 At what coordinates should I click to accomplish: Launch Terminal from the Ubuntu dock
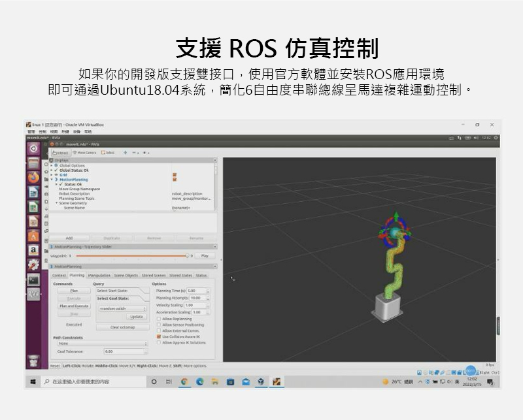(x=33, y=280)
